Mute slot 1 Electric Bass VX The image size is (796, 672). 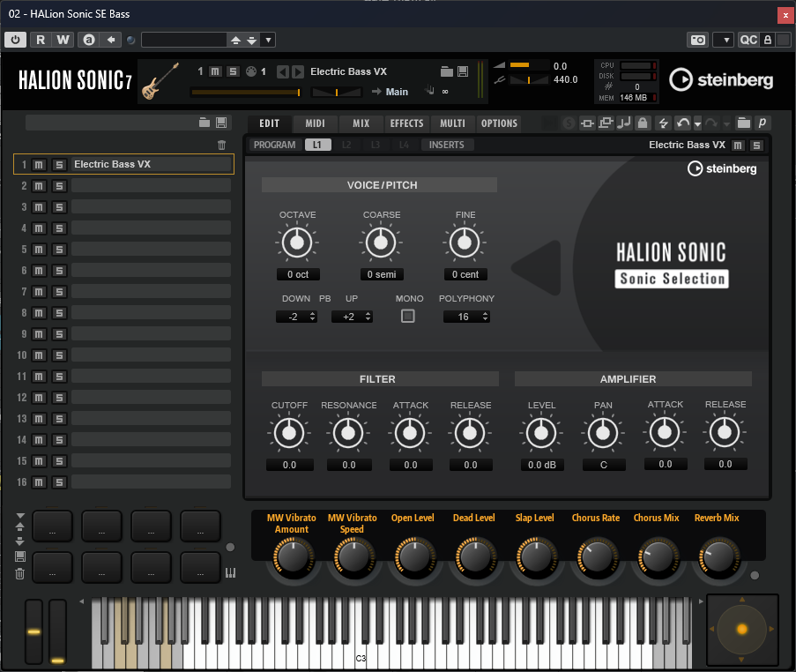coord(39,165)
